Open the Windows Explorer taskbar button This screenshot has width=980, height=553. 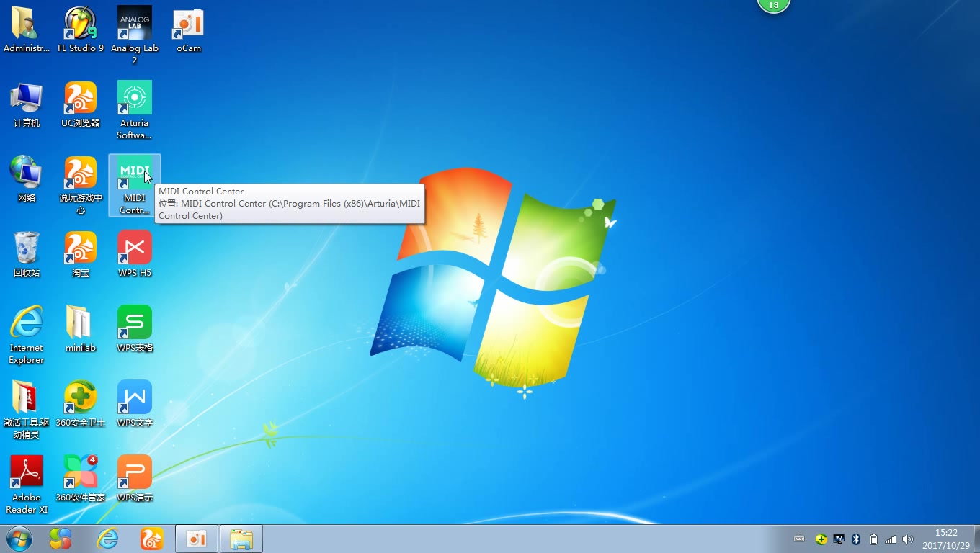coord(241,539)
